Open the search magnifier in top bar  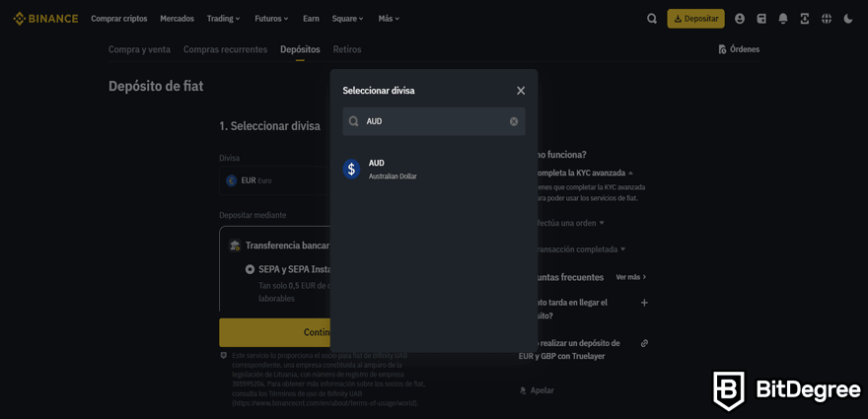pyautogui.click(x=652, y=19)
